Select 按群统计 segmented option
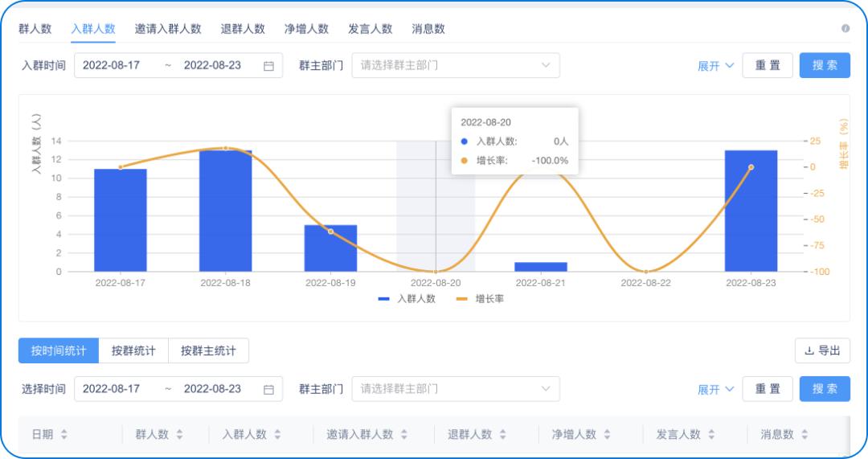868x459 pixels. pos(133,350)
